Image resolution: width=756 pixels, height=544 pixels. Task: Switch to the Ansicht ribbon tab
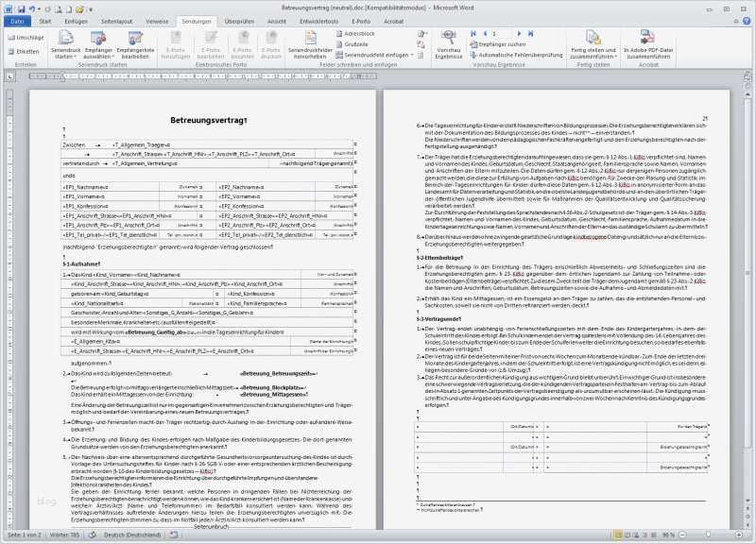click(277, 21)
